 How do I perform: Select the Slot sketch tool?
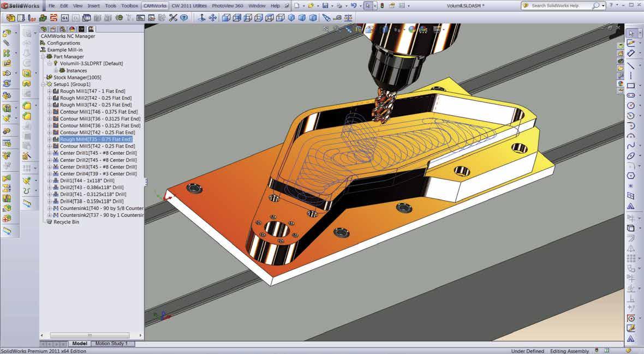tap(631, 95)
